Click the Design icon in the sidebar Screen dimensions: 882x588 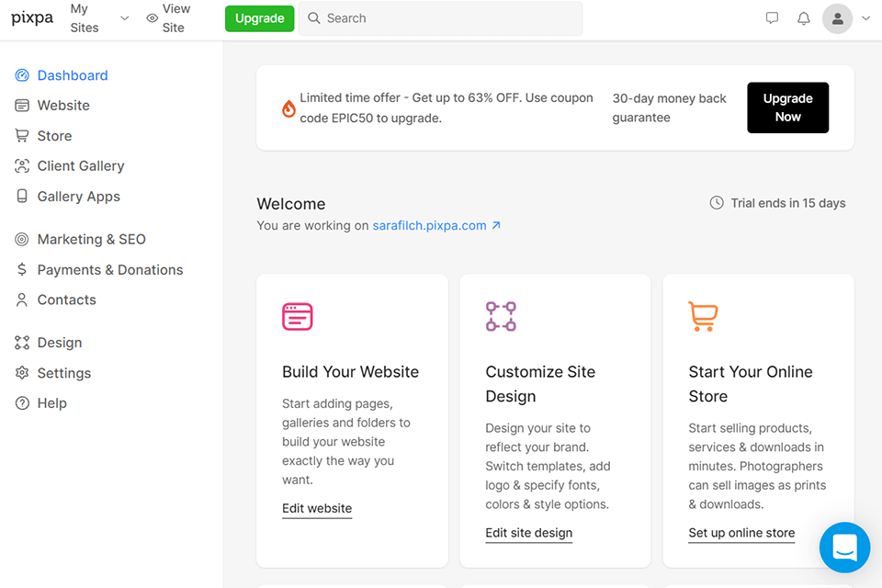pos(20,342)
